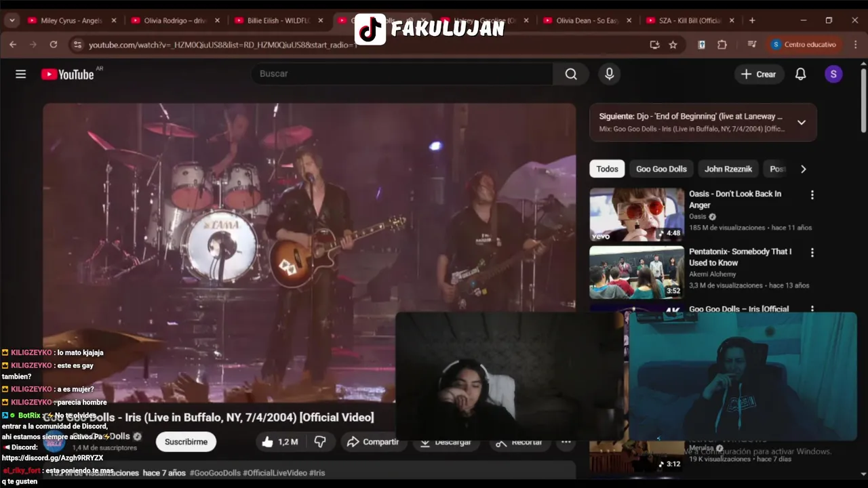This screenshot has height=488, width=868.
Task: View site information icon in the address bar
Action: pyautogui.click(x=77, y=45)
